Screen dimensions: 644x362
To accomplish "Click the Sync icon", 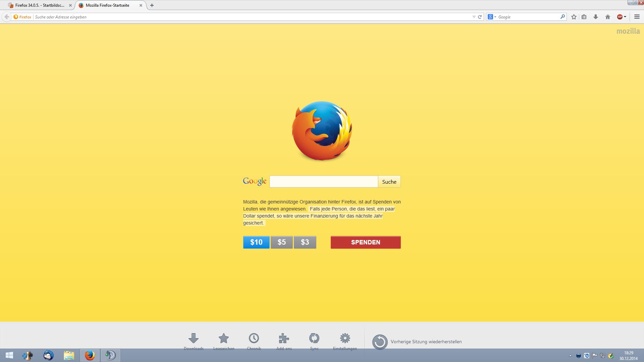I will click(x=314, y=339).
